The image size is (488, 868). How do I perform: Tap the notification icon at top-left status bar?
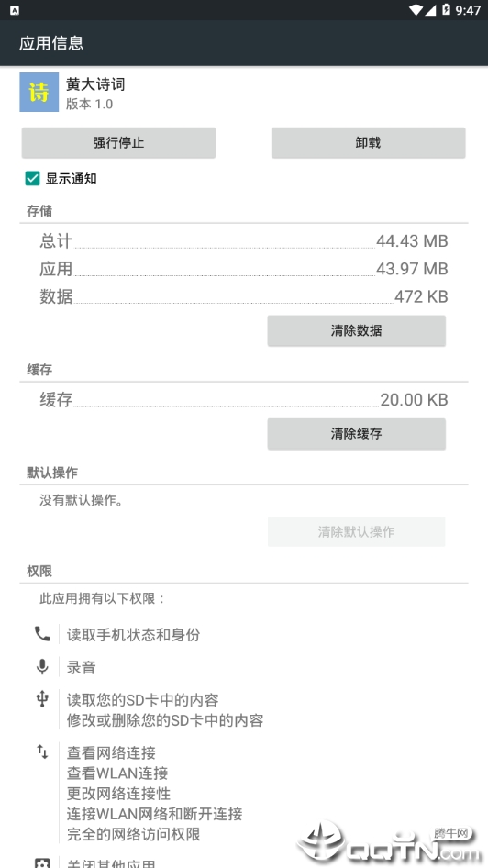pos(15,10)
